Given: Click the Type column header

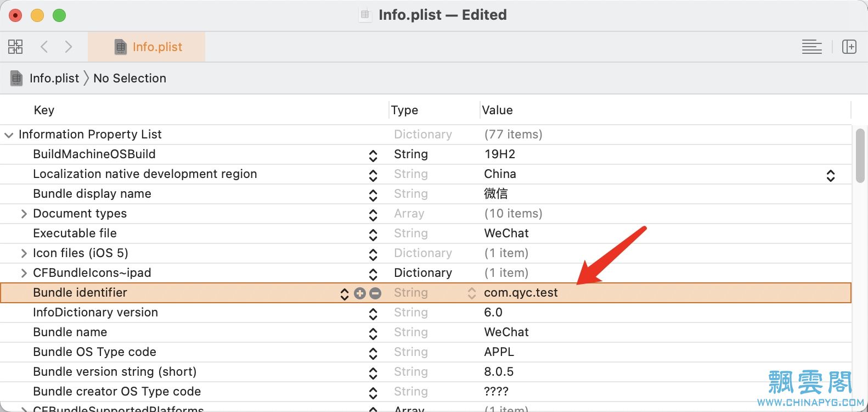Looking at the screenshot, I should point(404,110).
